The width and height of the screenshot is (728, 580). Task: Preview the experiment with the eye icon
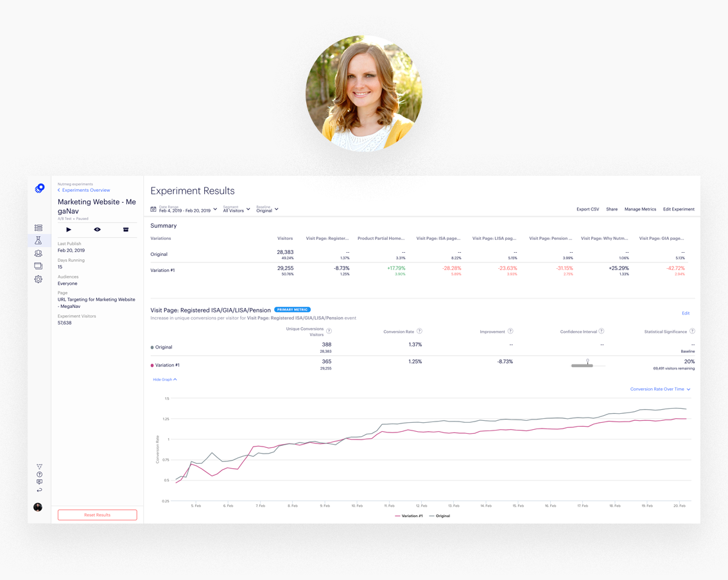97,230
